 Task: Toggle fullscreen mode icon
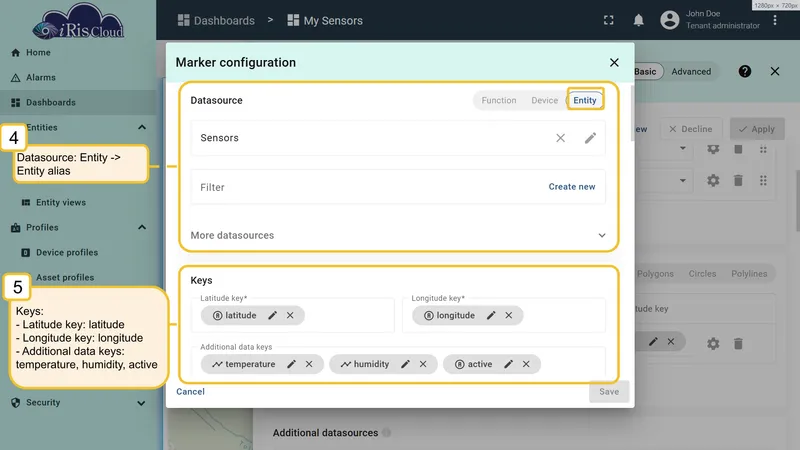coord(609,20)
